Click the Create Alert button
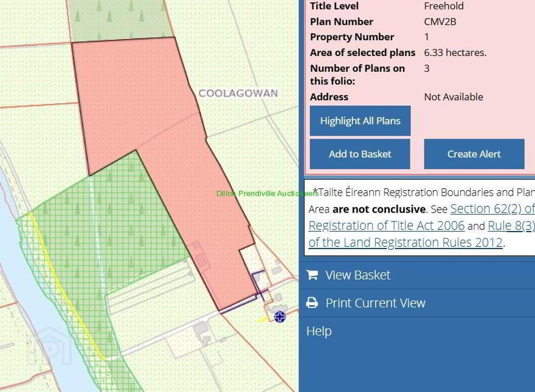 click(x=474, y=154)
